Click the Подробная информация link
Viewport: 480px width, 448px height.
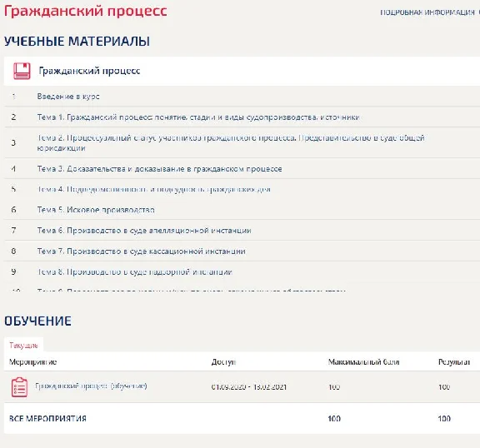[427, 12]
